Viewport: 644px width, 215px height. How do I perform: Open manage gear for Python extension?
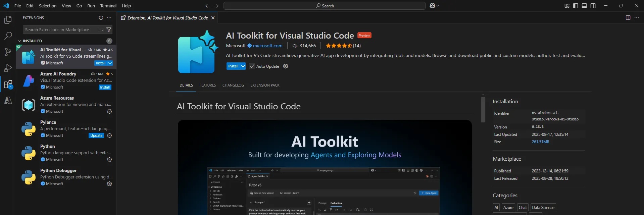point(109,160)
